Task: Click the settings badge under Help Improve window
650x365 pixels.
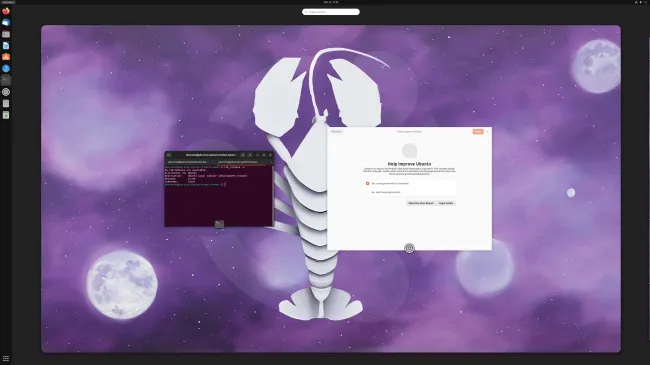Action: pyautogui.click(x=409, y=248)
